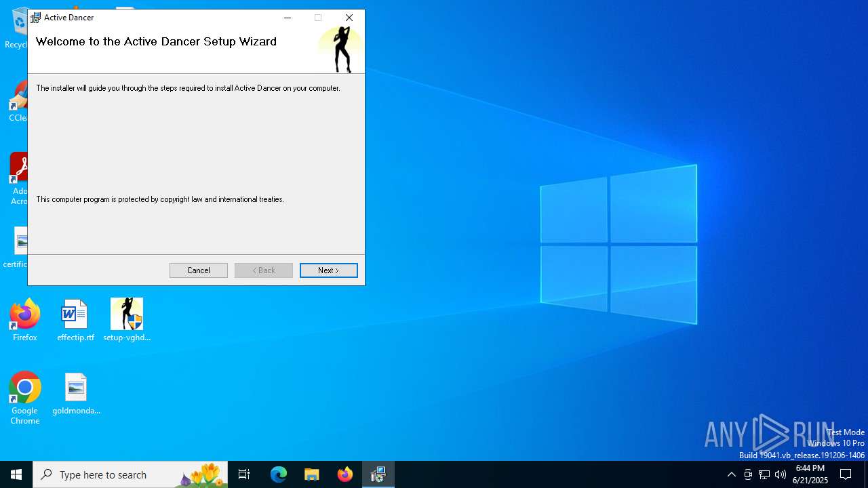The height and width of the screenshot is (488, 868).
Task: Click the taskbar search box
Action: point(130,474)
